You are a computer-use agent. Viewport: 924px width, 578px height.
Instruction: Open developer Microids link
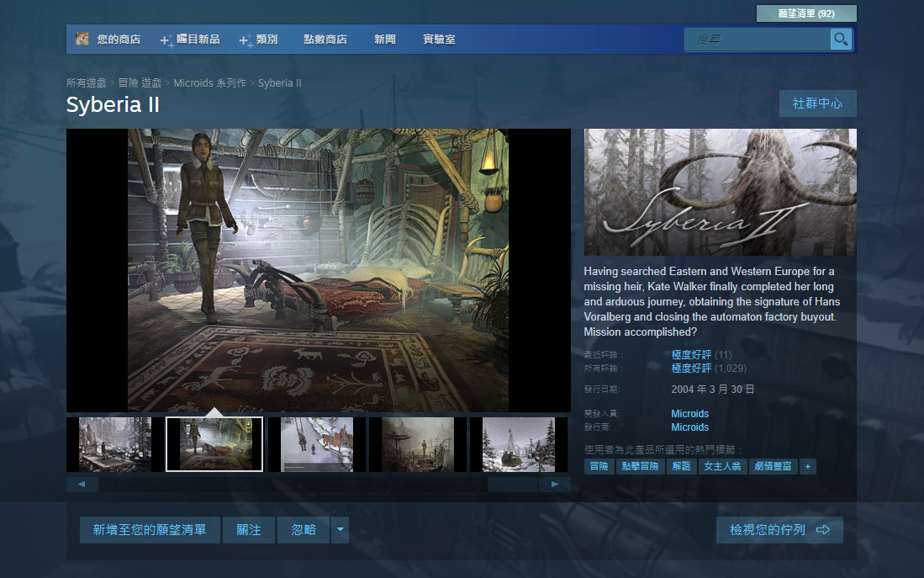pyautogui.click(x=689, y=413)
